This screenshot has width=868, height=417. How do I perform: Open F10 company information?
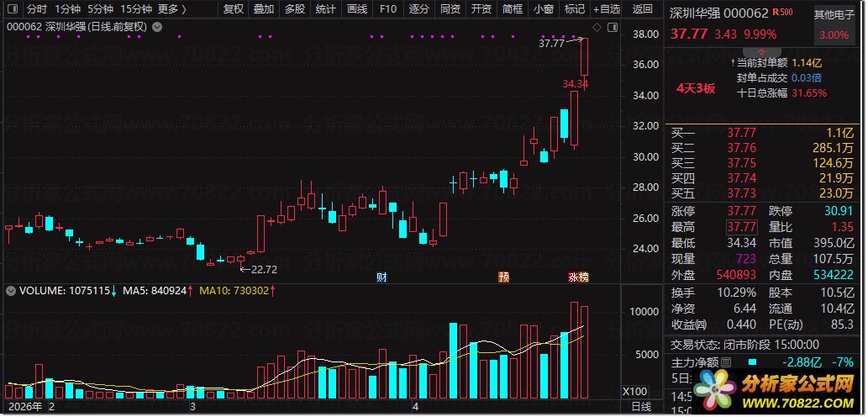(x=388, y=9)
